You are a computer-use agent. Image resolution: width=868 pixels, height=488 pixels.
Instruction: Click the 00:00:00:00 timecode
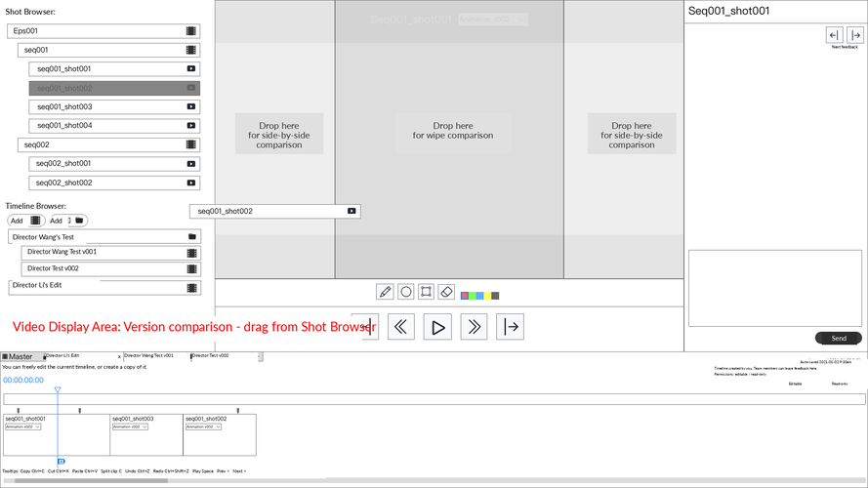[x=23, y=380]
